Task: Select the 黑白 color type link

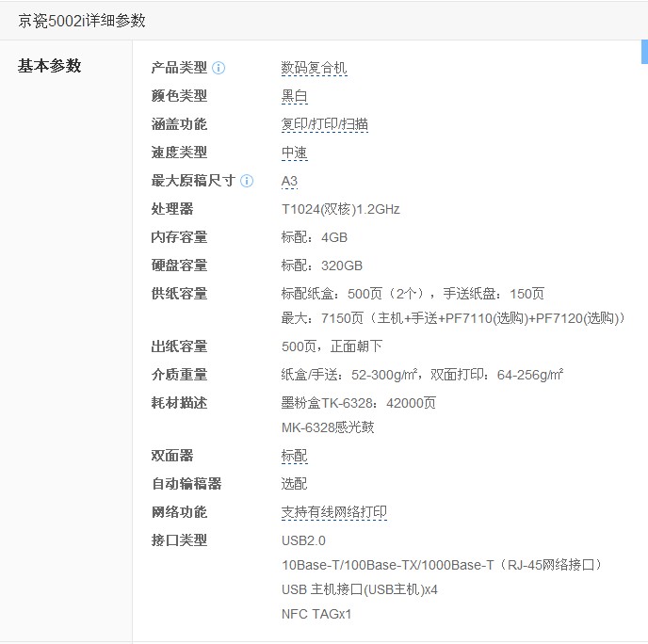Action: point(294,96)
